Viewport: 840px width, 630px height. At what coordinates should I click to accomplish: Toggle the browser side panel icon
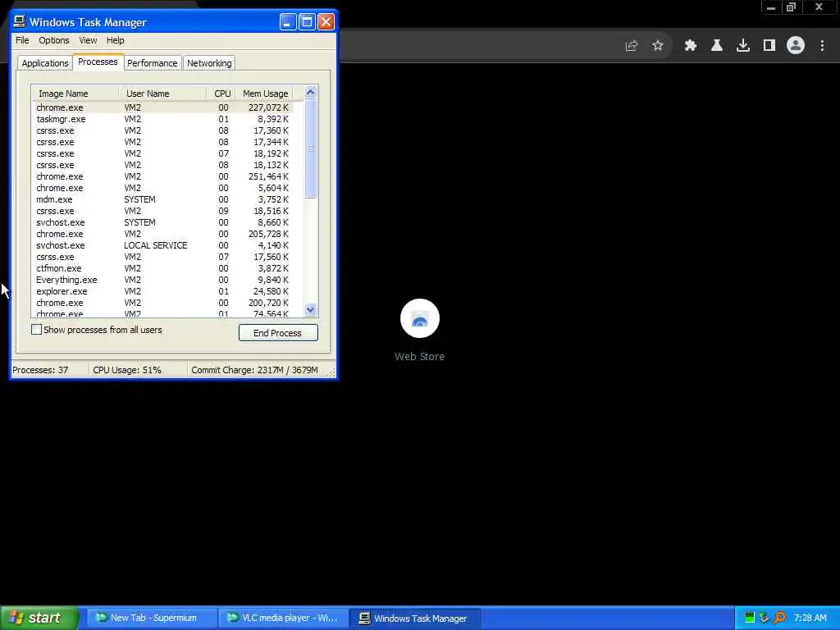(x=769, y=46)
